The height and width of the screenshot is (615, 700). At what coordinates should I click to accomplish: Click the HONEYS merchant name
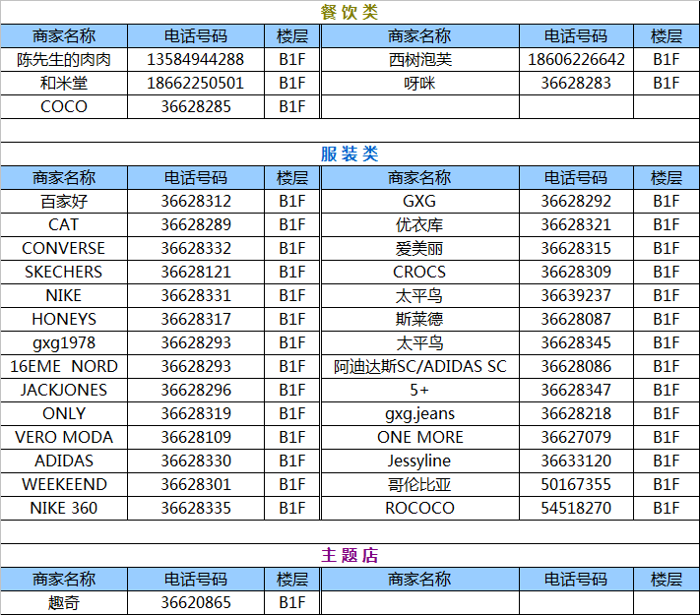(64, 319)
